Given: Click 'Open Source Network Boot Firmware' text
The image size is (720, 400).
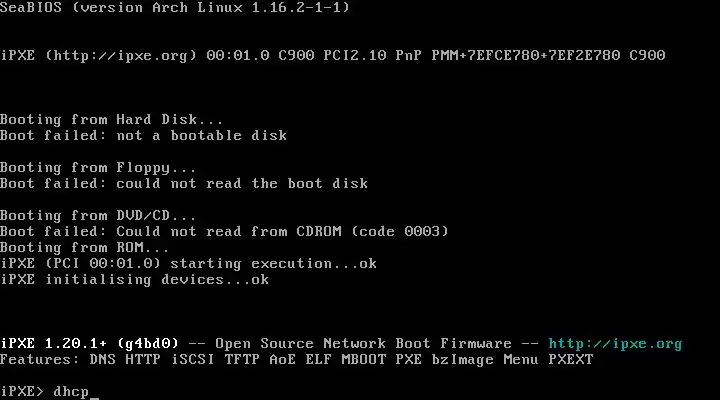Looking at the screenshot, I should coord(363,343).
